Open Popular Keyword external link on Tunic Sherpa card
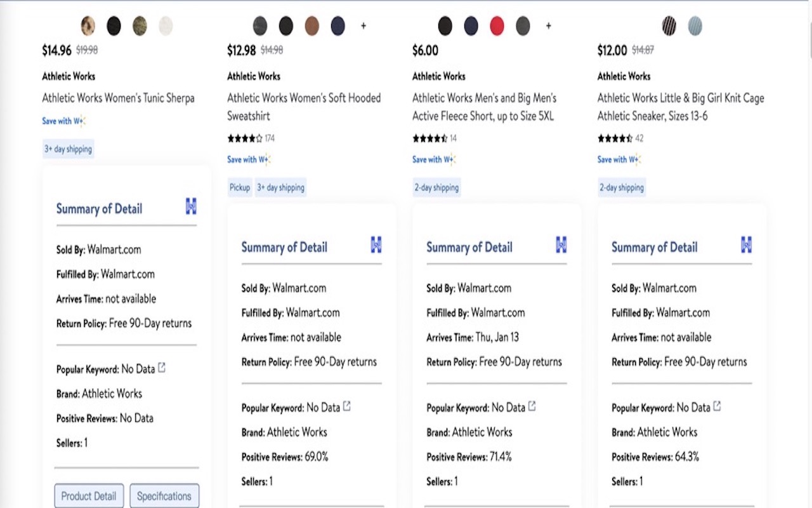Viewport: 812px width, 508px height. (162, 367)
